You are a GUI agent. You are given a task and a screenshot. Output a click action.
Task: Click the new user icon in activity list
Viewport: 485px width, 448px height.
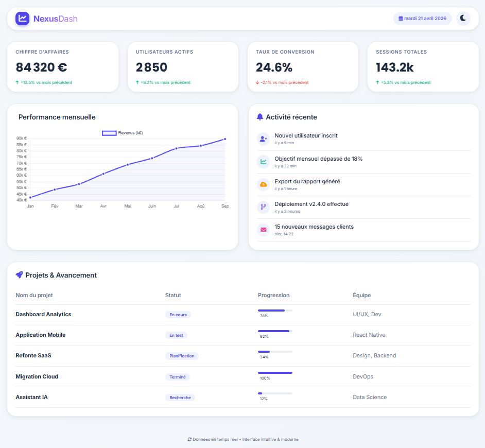tap(263, 139)
